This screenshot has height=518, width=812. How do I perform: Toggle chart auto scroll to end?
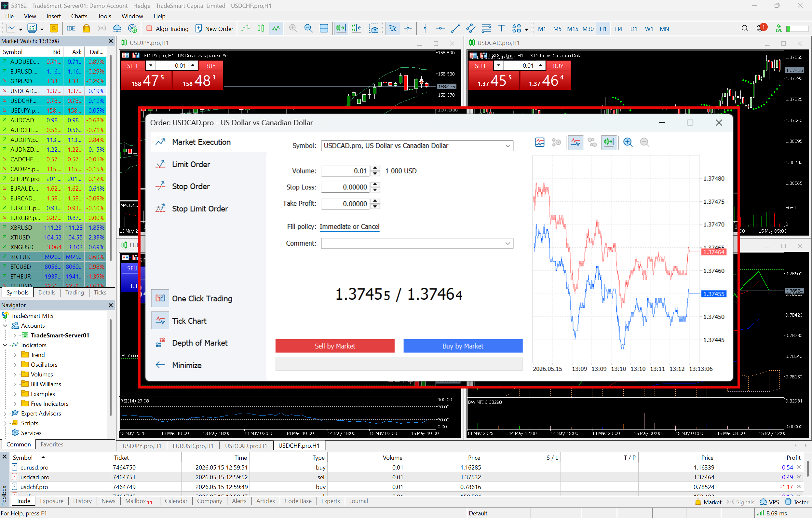pos(341,29)
